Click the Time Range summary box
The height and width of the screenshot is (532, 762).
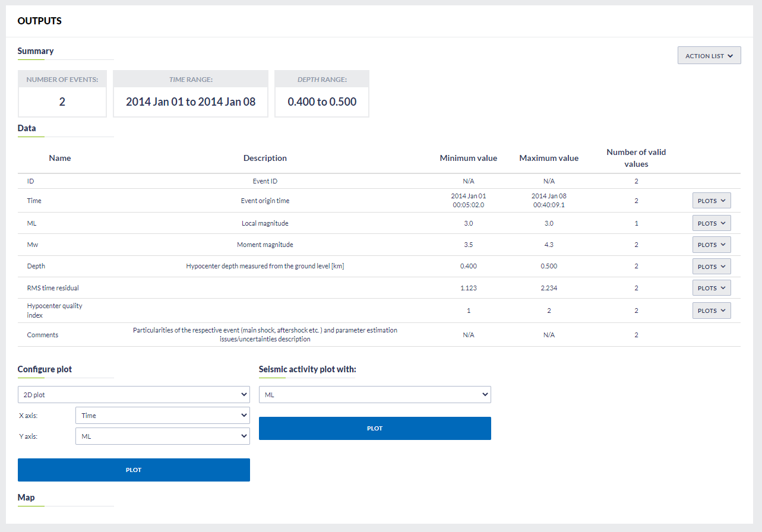(x=191, y=94)
